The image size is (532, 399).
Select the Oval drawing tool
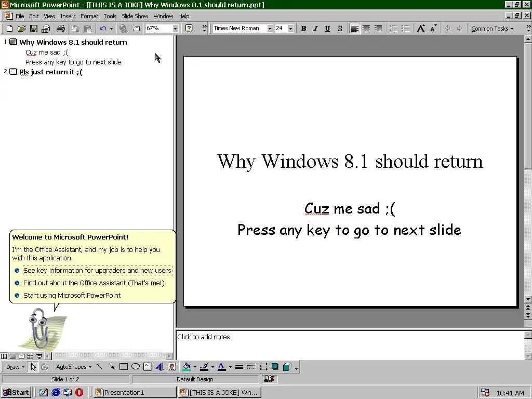pos(136,367)
